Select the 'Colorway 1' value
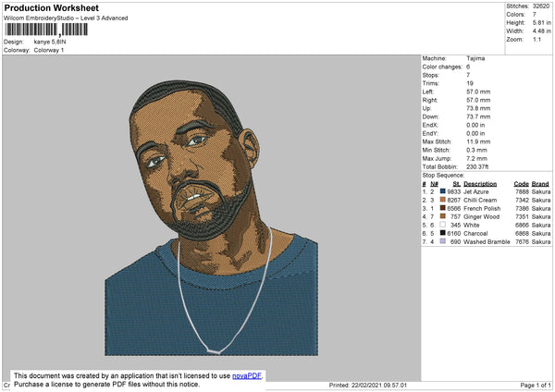Image resolution: width=555 pixels, height=392 pixels. [x=49, y=50]
